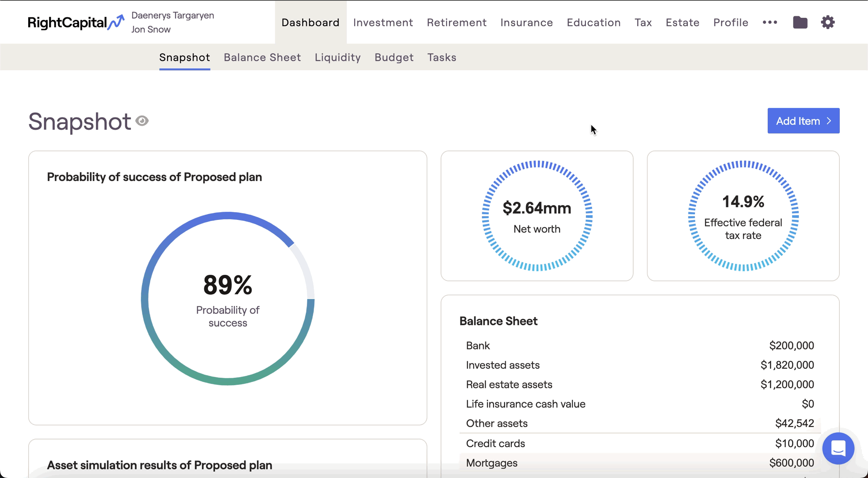This screenshot has width=868, height=478.
Task: Click the Mortgages value $600,000
Action: pos(791,463)
